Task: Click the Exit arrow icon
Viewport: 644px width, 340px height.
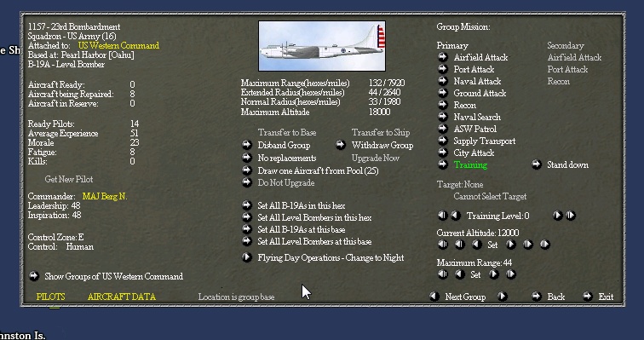Action: pos(587,296)
